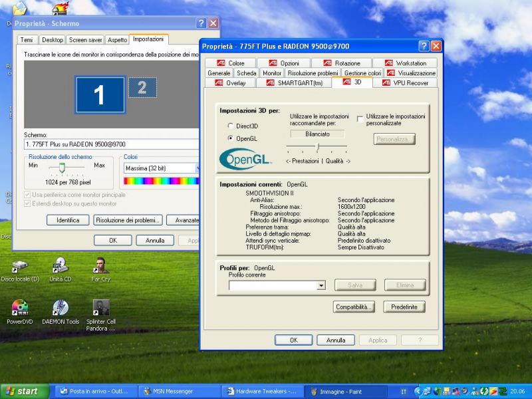Switch to the Visualizzazione tab
The width and height of the screenshot is (532, 399).
[411, 73]
